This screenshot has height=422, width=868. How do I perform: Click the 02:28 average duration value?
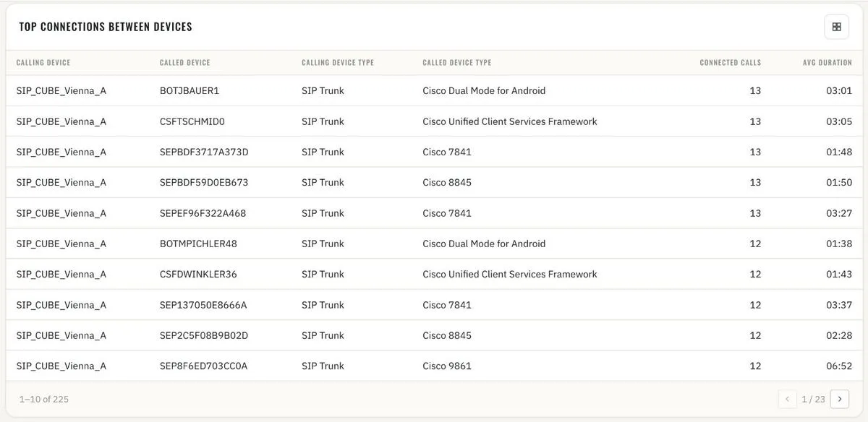coord(839,335)
